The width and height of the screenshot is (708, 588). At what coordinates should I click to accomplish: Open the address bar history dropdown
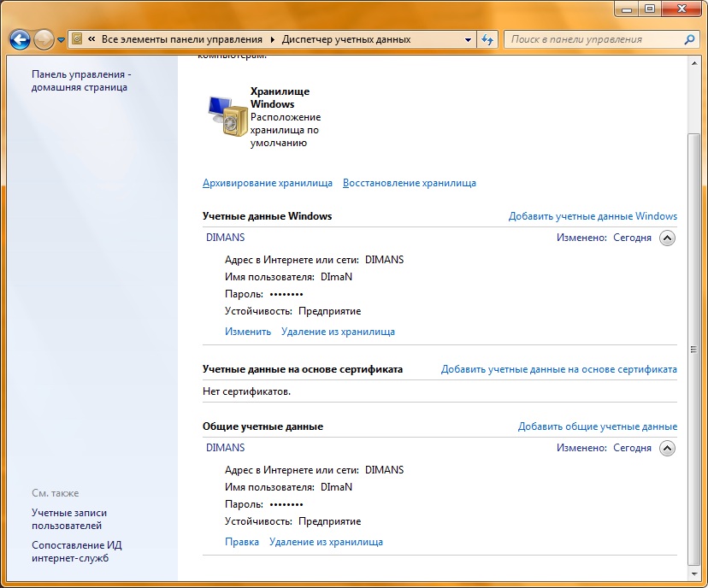coord(468,39)
